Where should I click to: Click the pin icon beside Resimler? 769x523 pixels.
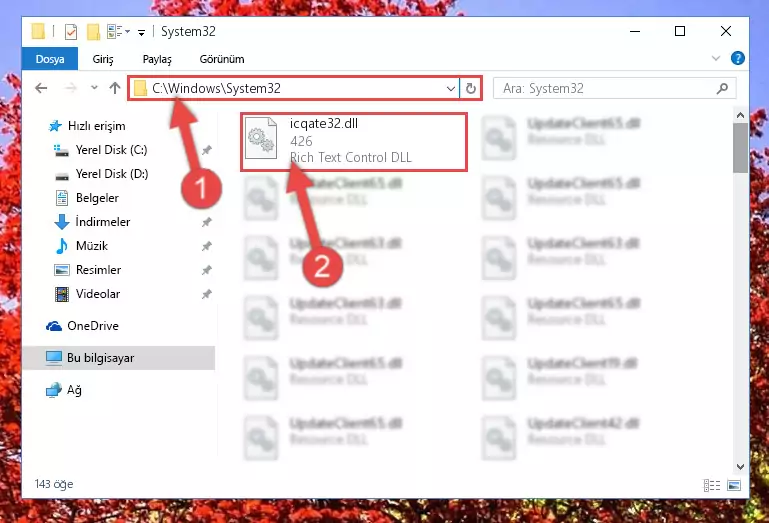coord(206,270)
